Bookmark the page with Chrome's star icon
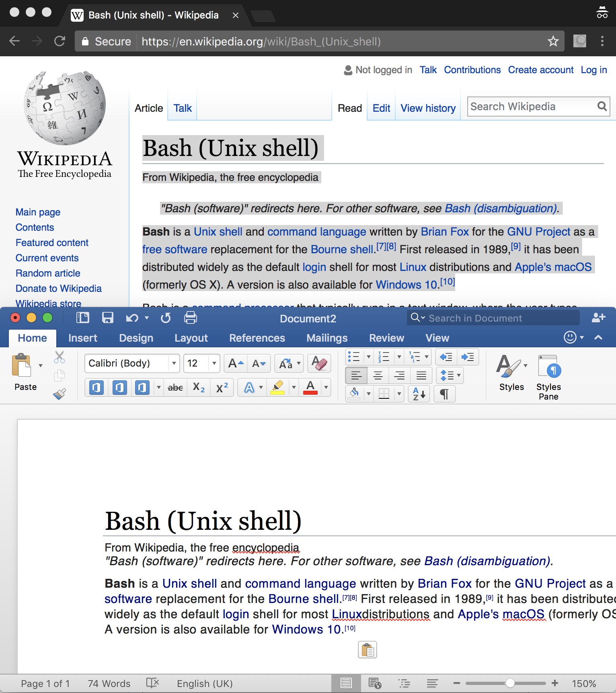616x693 pixels. [x=553, y=41]
